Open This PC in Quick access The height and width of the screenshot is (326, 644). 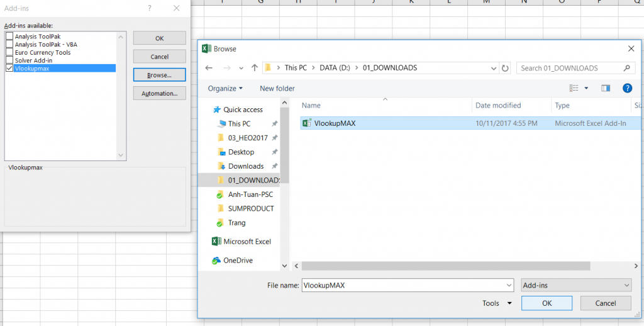click(239, 123)
